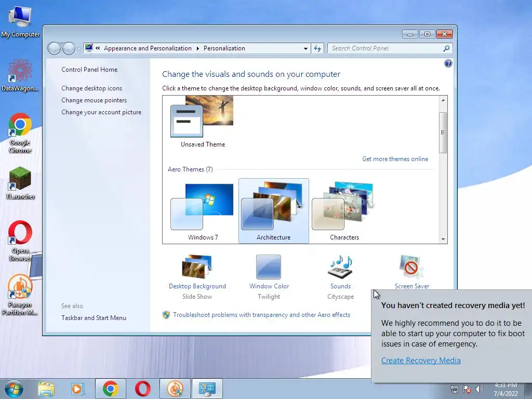Screen dimensions: 532x399
Task: Click the Screen Saver label link
Action: [411, 286]
